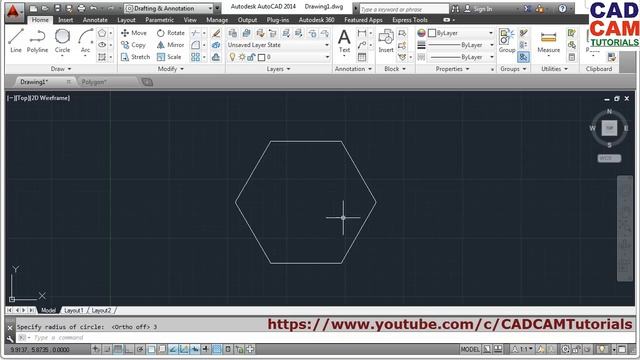Click the Array tool icon
640x360 pixels.
196,57
